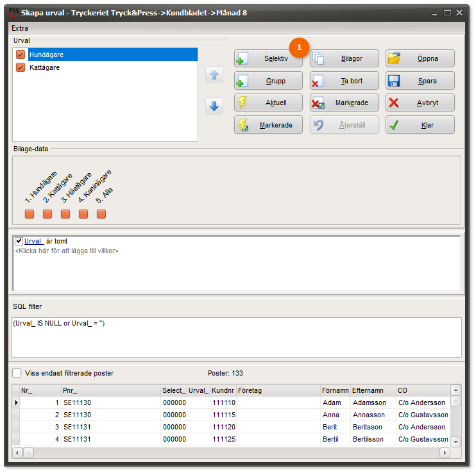Select the Annasson cell
476x473 pixels.
click(373, 415)
